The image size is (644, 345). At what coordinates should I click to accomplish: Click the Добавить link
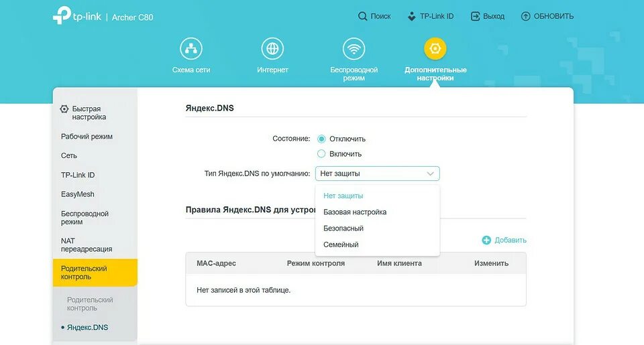tap(511, 240)
